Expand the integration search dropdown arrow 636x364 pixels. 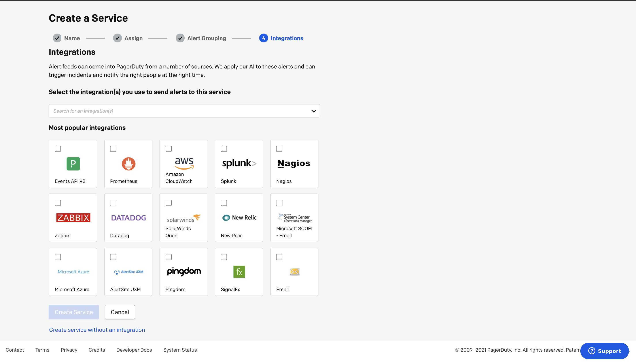click(314, 111)
